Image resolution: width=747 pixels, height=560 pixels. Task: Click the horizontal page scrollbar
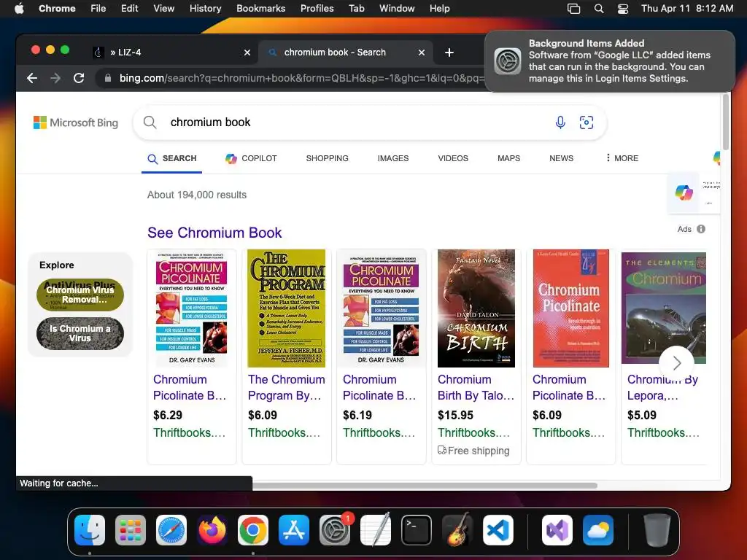424,485
